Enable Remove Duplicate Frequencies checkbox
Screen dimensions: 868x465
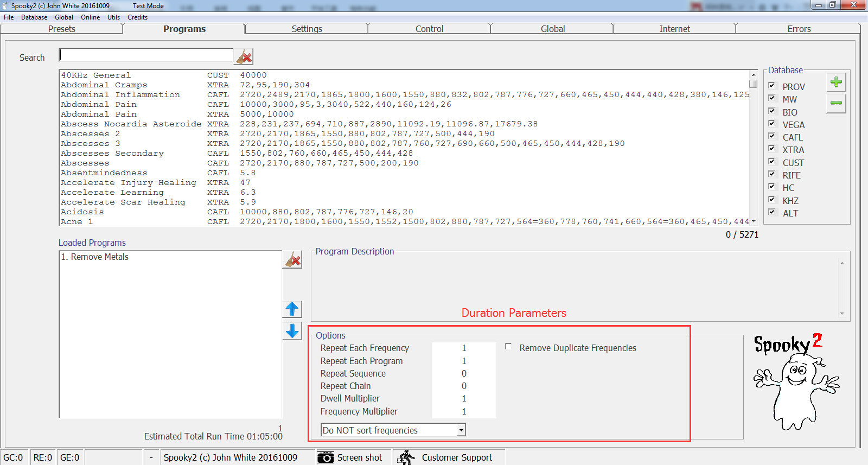tap(508, 346)
